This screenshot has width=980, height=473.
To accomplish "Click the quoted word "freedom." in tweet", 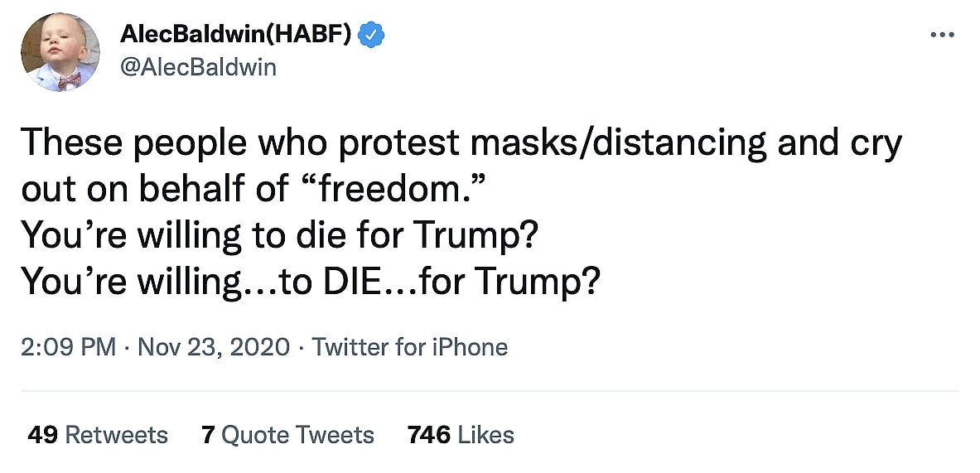I will click(x=393, y=190).
